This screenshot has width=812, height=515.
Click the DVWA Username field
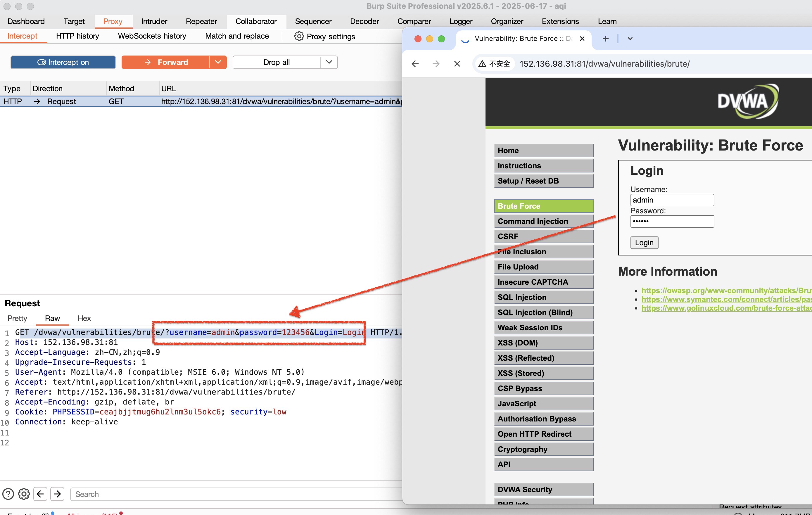click(672, 200)
